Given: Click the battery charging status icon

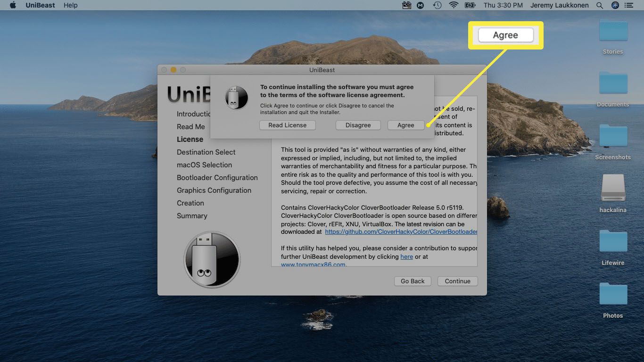Looking at the screenshot, I should pos(470,5).
